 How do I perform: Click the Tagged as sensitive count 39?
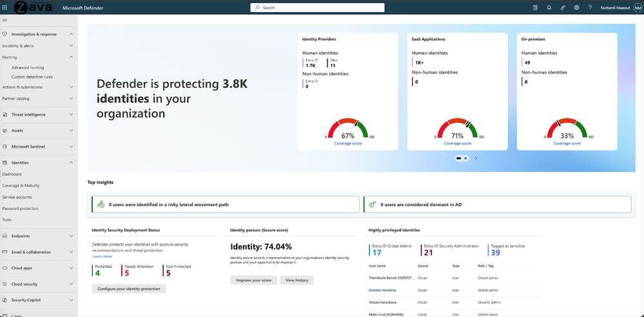coord(495,253)
